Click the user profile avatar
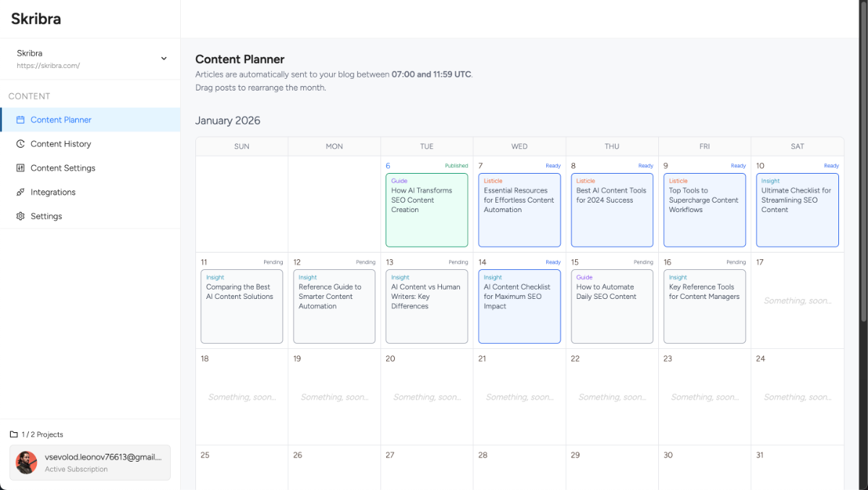 27,462
